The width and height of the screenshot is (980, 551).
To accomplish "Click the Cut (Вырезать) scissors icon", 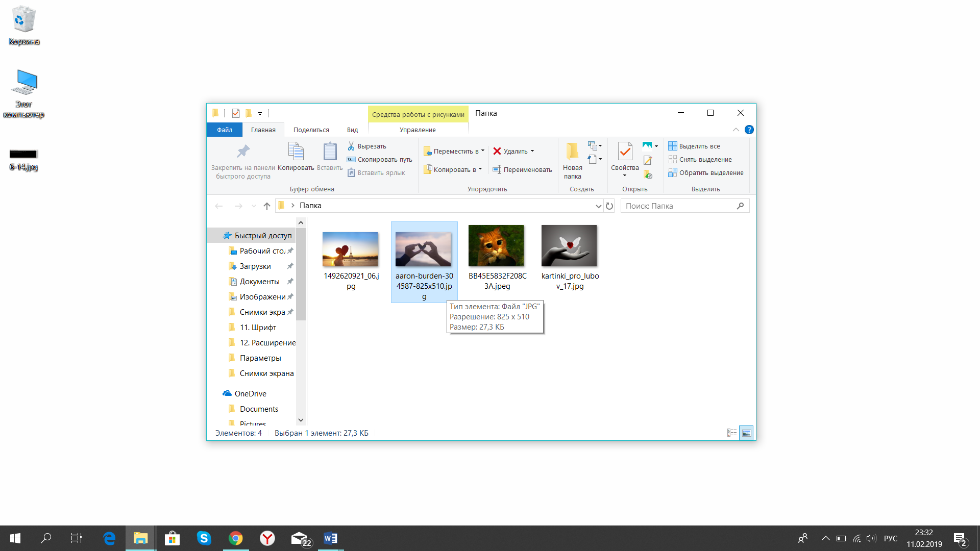I will (x=351, y=146).
